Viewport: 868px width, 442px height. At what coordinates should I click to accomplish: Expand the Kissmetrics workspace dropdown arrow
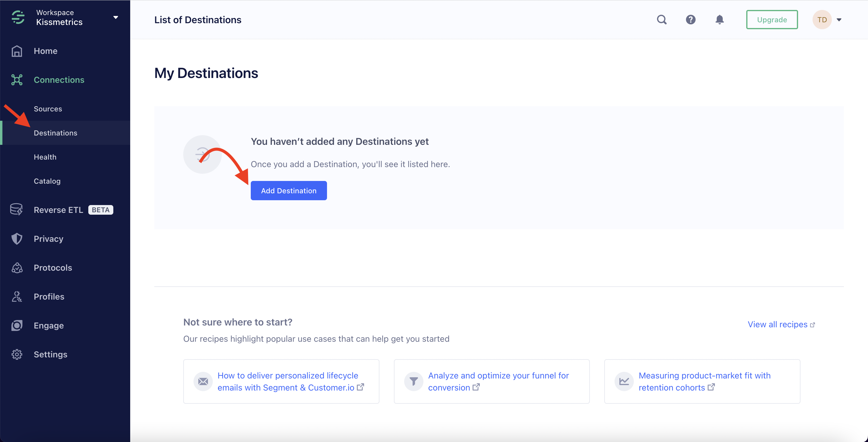115,17
